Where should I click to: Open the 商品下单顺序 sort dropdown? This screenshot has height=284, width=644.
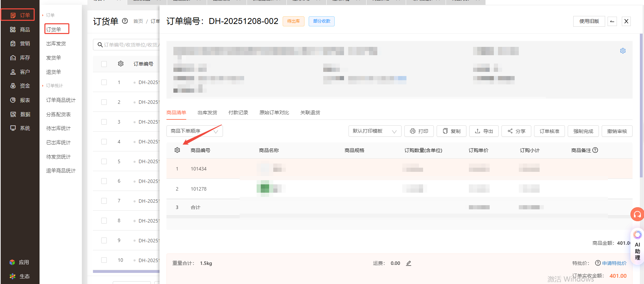tap(195, 131)
